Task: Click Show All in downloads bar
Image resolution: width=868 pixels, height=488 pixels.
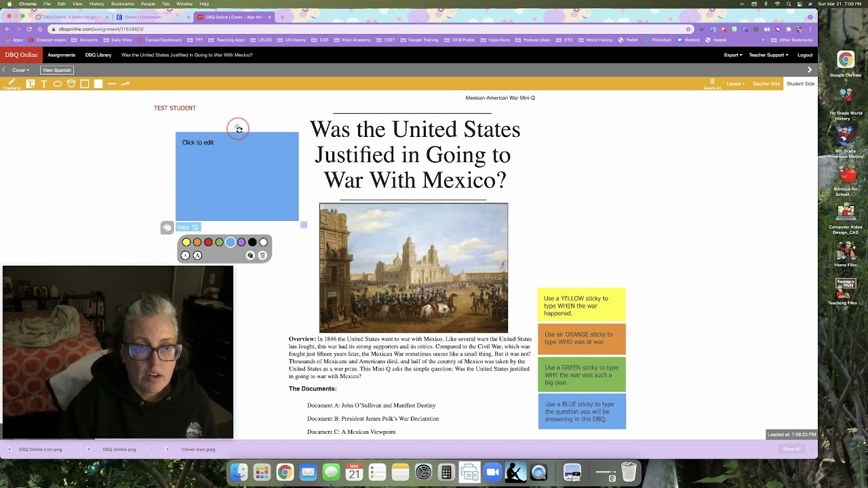Action: coord(791,449)
